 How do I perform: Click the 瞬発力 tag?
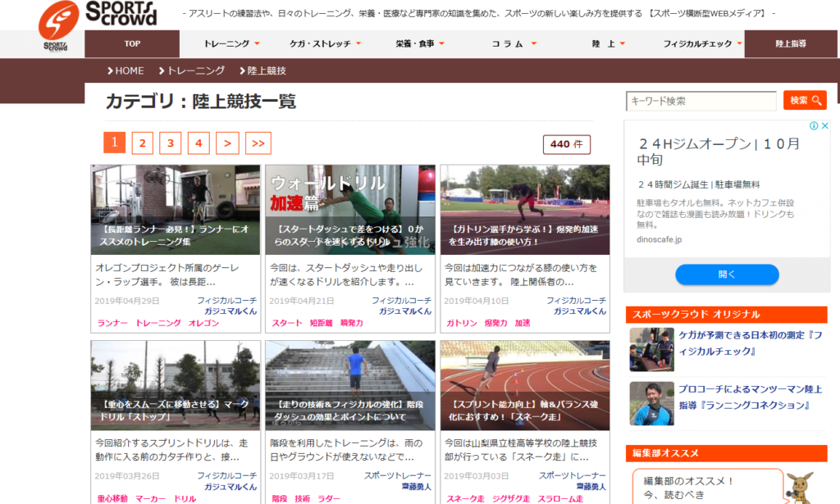pos(351,323)
